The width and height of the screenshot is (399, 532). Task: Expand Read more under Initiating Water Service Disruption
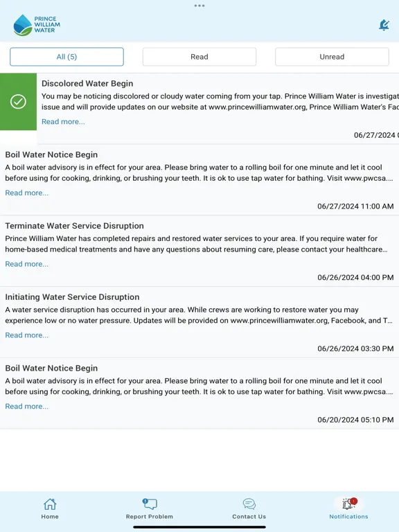(27, 335)
